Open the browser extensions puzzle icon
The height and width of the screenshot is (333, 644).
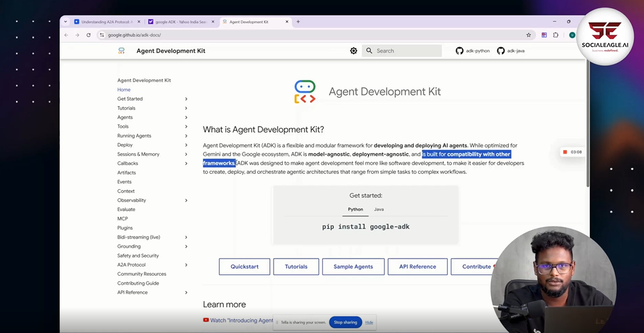click(x=556, y=35)
